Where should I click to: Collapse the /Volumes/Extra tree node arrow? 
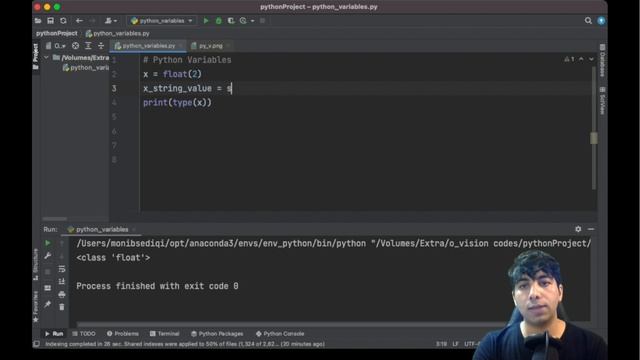click(46, 58)
